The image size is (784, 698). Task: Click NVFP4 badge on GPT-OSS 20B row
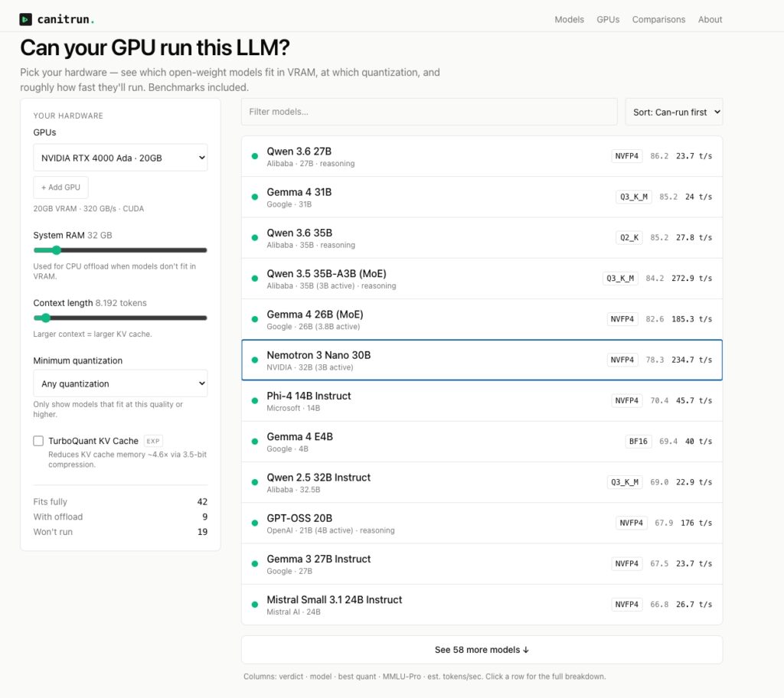pos(632,523)
